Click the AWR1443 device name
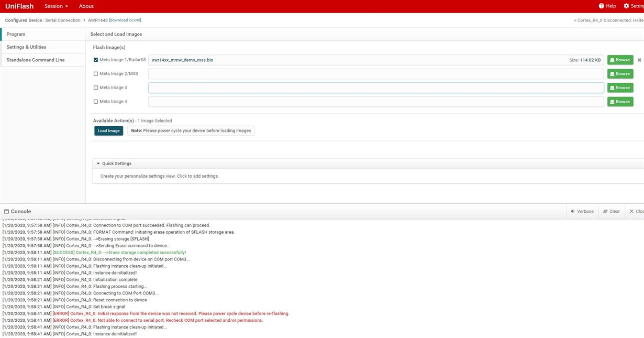The height and width of the screenshot is (338, 644). (x=97, y=20)
